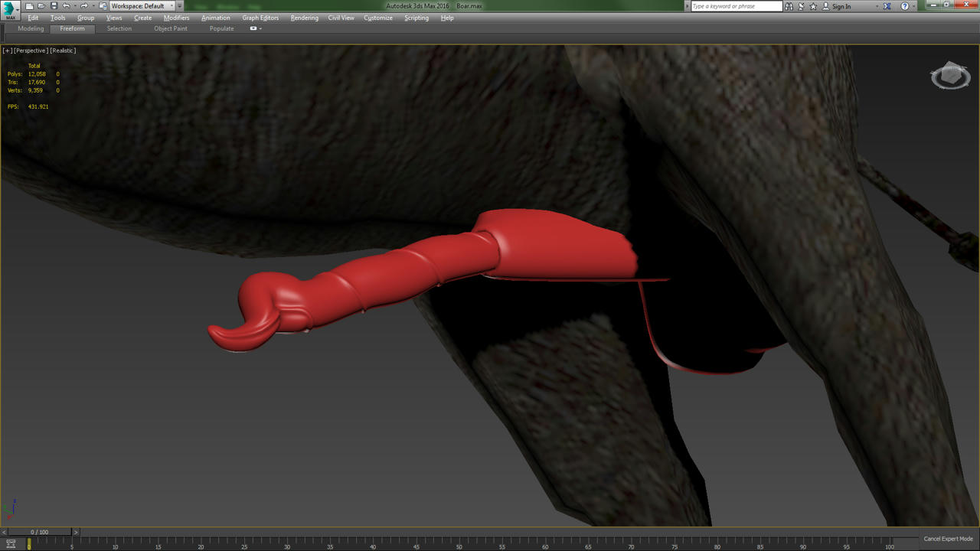980x551 pixels.
Task: Click the Help question mark icon
Action: click(904, 6)
